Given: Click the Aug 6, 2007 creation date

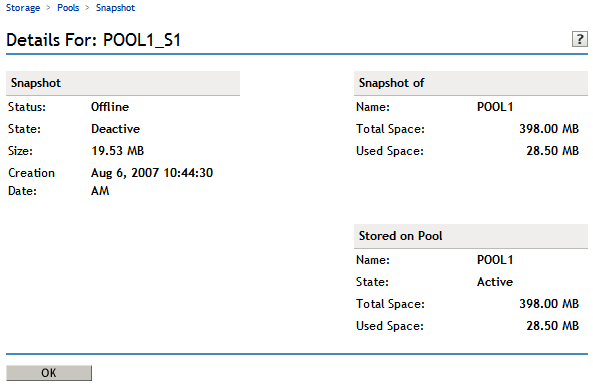Looking at the screenshot, I should click(x=152, y=182).
